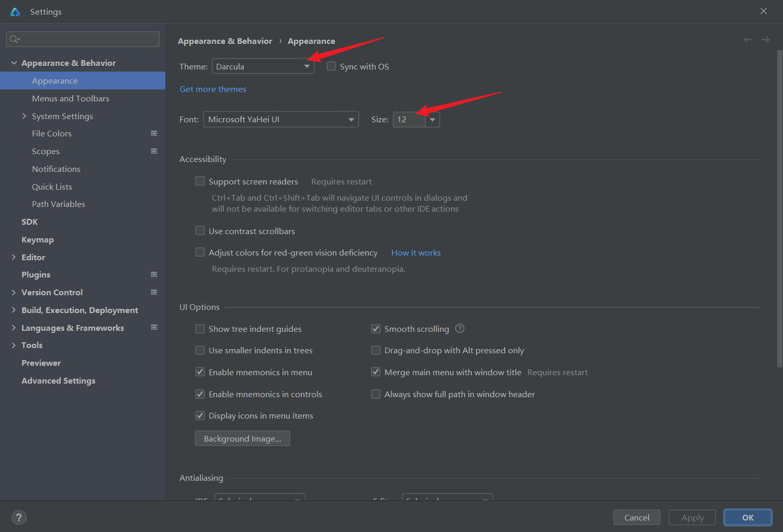The height and width of the screenshot is (532, 783).
Task: Click project-level icon beside Languages & Frameworks
Action: 154,327
